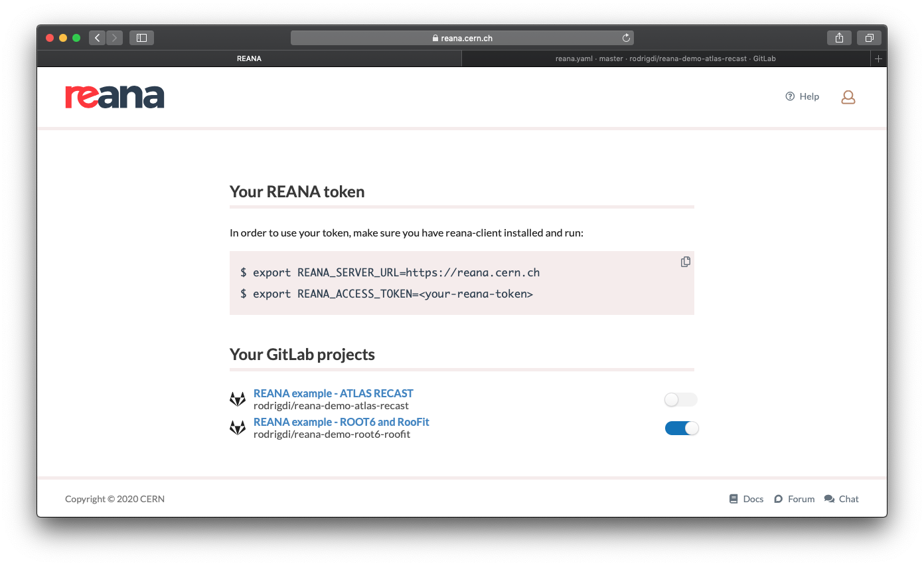Viewport: 924px width, 566px height.
Task: Open the Forum via its footer icon
Action: tap(777, 498)
